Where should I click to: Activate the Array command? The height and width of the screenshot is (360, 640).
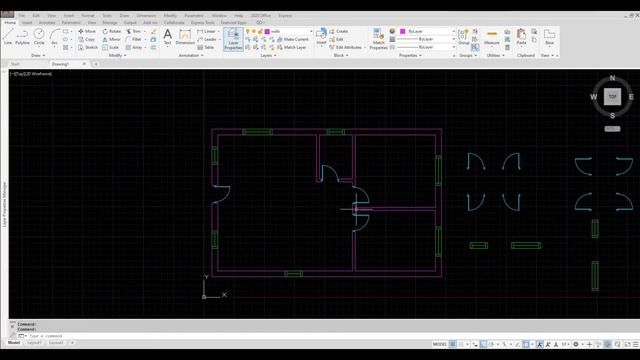pyautogui.click(x=134, y=47)
